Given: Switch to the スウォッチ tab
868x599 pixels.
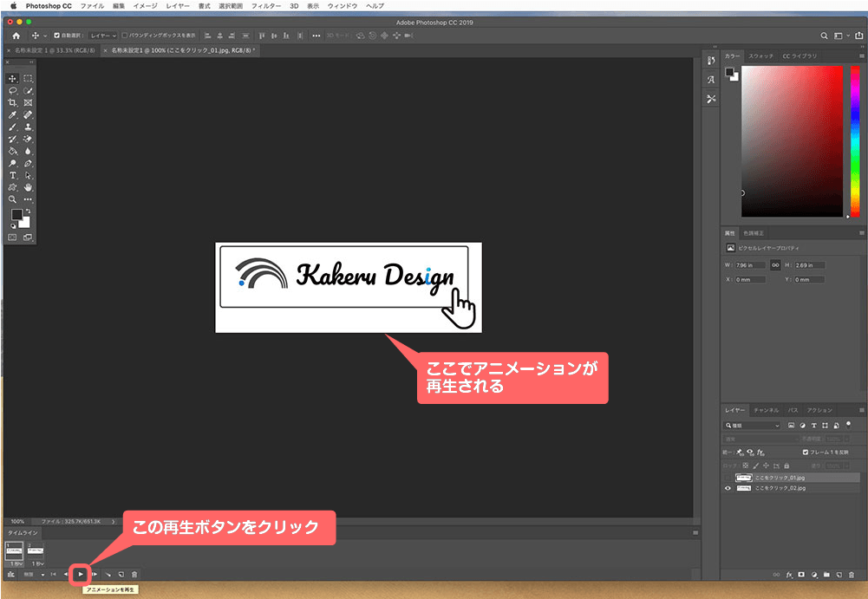Looking at the screenshot, I should point(761,56).
